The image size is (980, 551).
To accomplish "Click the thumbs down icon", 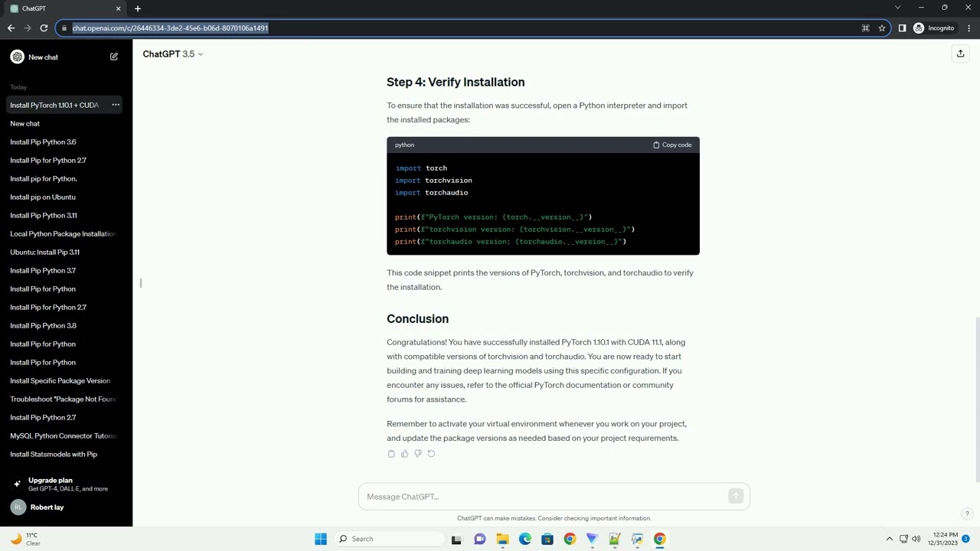I will (x=418, y=454).
